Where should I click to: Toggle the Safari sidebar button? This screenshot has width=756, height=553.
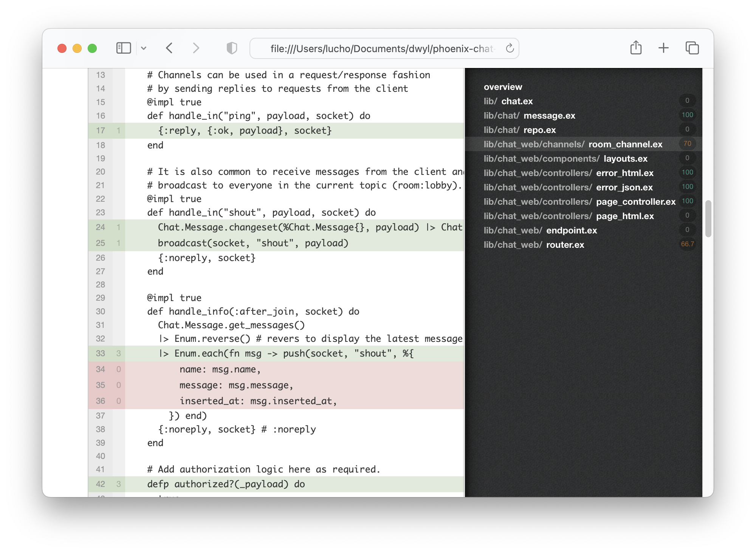tap(124, 48)
